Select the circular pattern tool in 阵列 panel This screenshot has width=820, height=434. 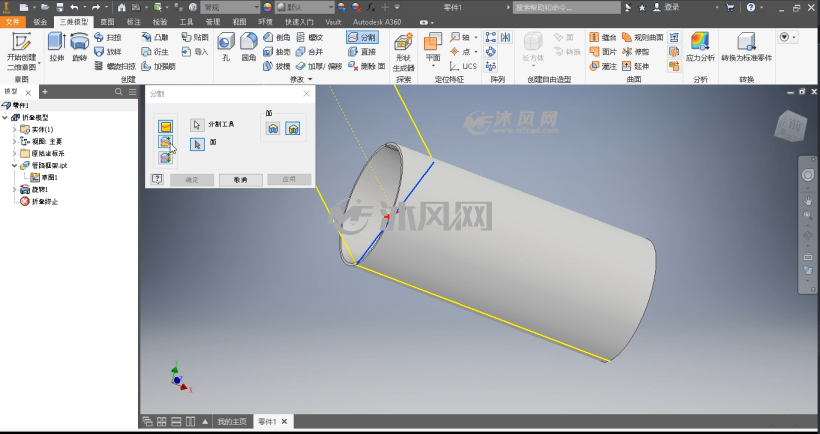coord(491,52)
